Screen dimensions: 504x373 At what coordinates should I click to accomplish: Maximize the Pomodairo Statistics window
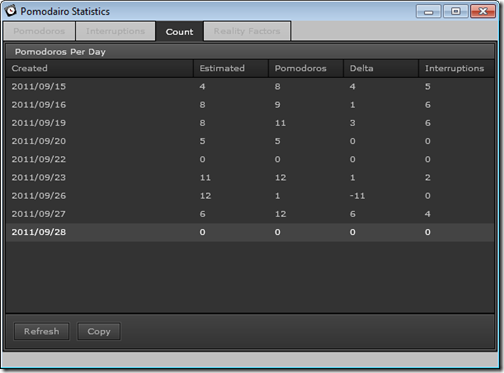coord(456,12)
